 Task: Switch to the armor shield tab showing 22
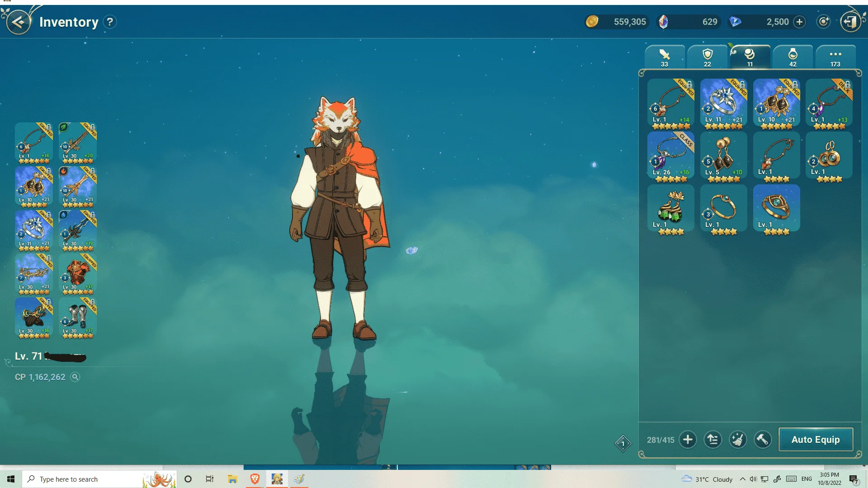(x=708, y=57)
